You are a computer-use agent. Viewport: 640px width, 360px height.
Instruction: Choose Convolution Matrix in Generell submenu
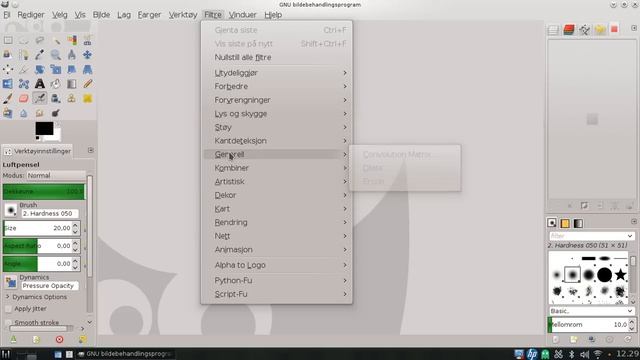coord(405,154)
